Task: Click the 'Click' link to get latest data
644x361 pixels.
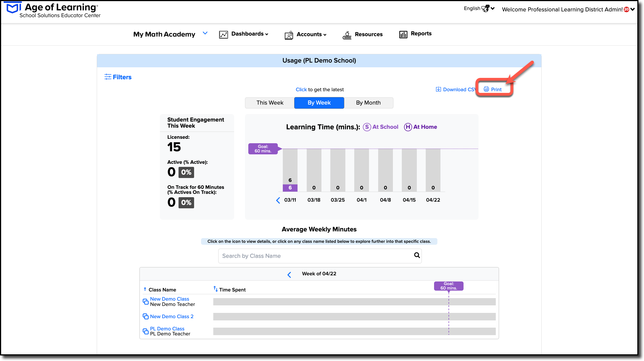Action: (x=301, y=90)
